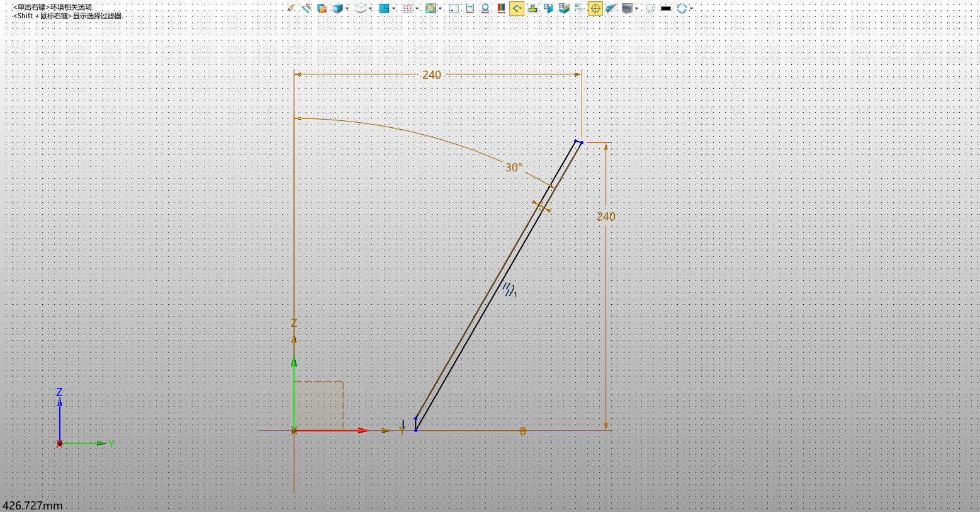The image size is (980, 512).
Task: Expand the monitor display mode dropdown
Action: click(x=636, y=9)
